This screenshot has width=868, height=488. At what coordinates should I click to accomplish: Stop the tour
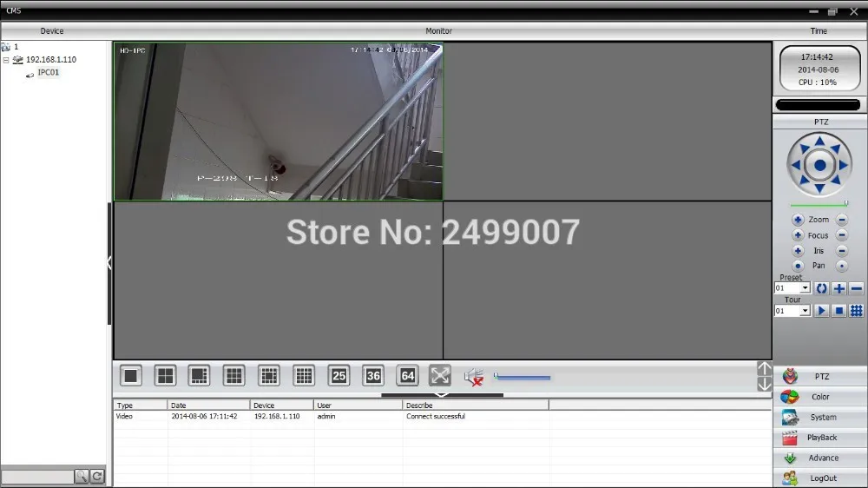tap(839, 311)
